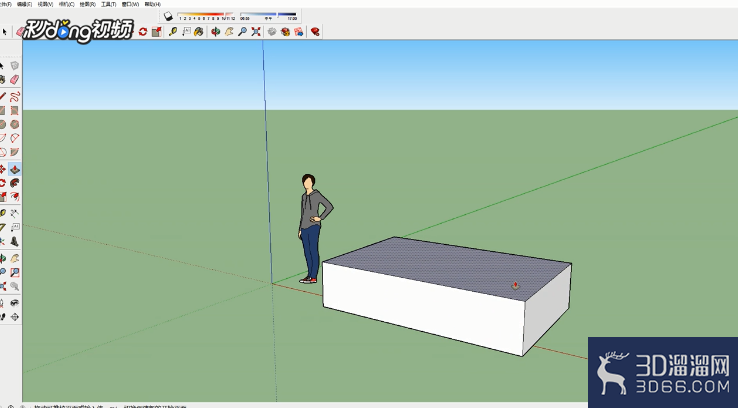This screenshot has width=738, height=408.
Task: Click Zoom Extents in top toolbar
Action: pos(256,32)
